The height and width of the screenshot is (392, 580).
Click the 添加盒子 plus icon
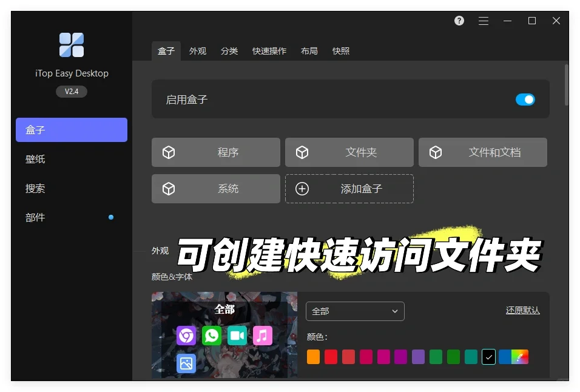(x=303, y=189)
